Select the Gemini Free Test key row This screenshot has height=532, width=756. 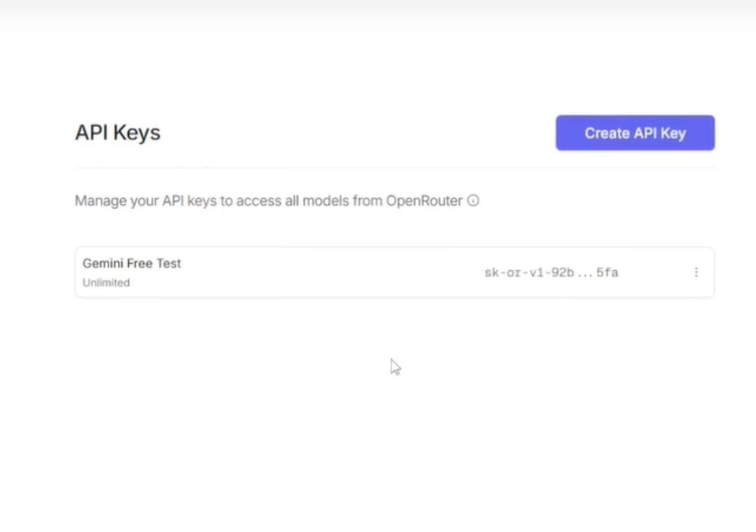(x=394, y=272)
